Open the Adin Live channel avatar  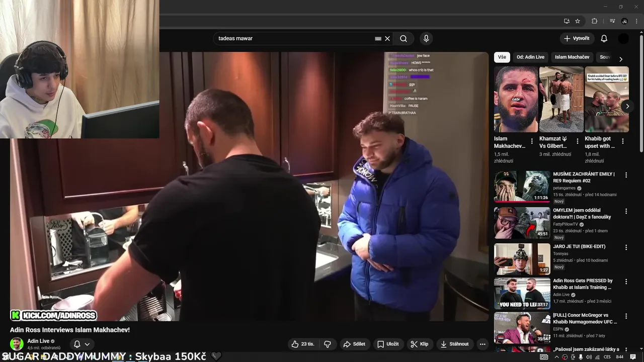click(17, 344)
